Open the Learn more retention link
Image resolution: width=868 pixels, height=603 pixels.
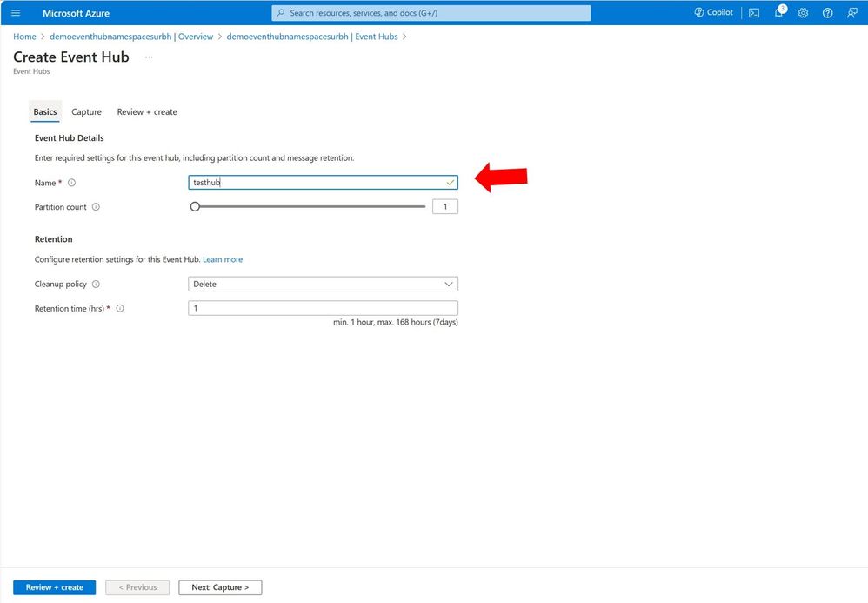[223, 259]
